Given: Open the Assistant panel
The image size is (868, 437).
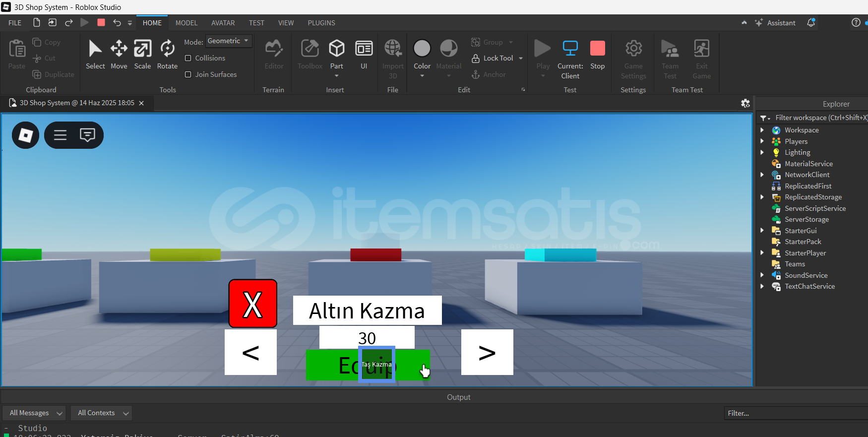Looking at the screenshot, I should (775, 23).
